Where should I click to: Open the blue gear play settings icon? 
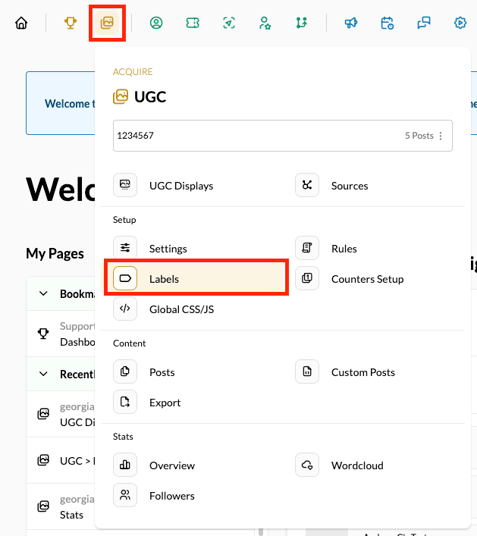[460, 23]
